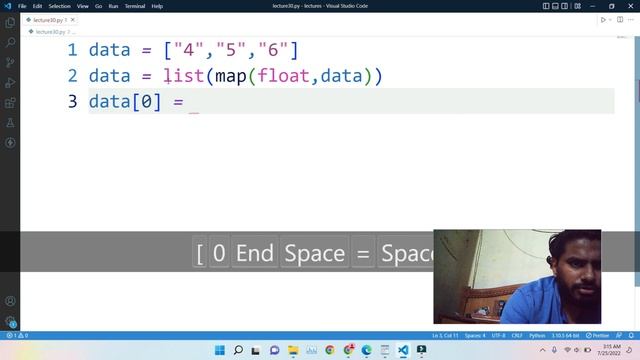Viewport: 640px width, 360px height.
Task: Click the editor vertical scrollbar
Action: click(637, 161)
